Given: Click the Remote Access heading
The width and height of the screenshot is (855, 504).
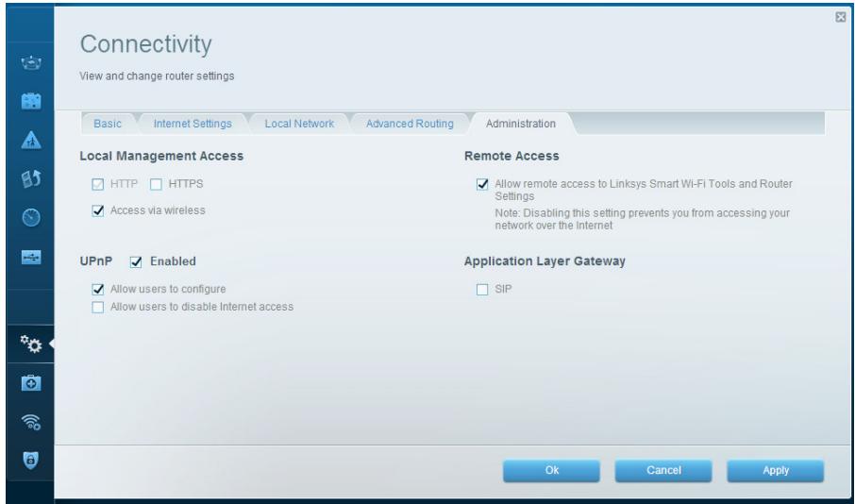Looking at the screenshot, I should (x=511, y=156).
